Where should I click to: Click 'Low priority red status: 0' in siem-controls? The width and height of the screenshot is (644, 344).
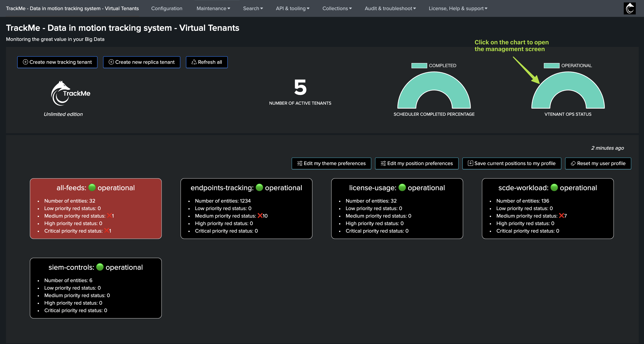(73, 288)
